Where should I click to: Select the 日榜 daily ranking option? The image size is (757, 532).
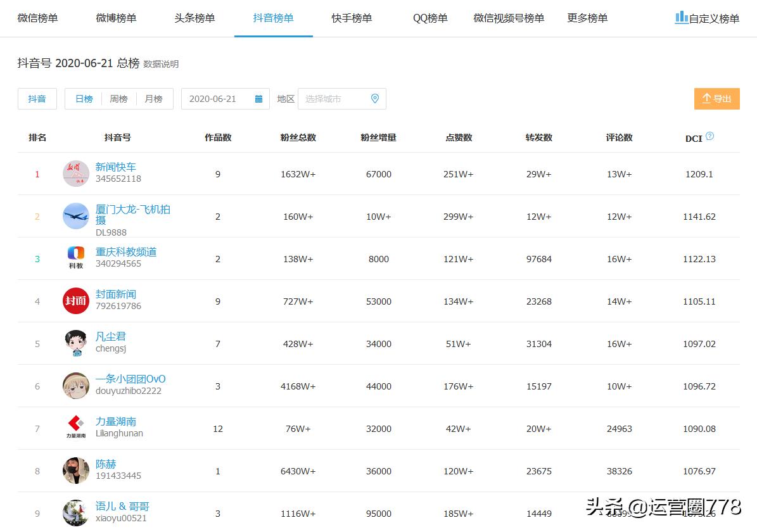84,99
